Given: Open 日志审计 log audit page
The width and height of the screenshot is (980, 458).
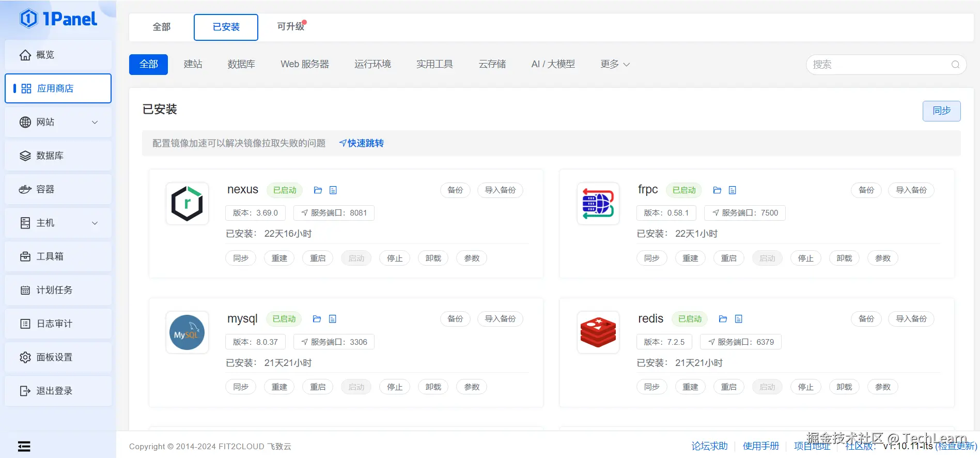Looking at the screenshot, I should pyautogui.click(x=58, y=324).
